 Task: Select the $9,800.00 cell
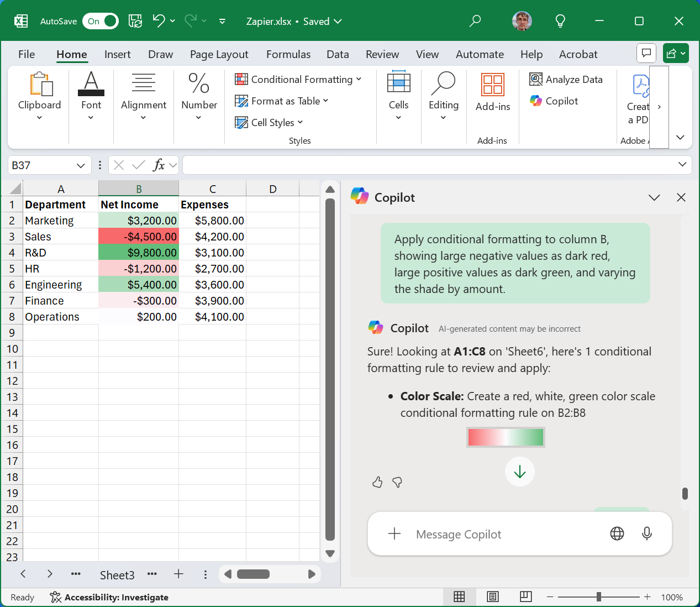(139, 253)
